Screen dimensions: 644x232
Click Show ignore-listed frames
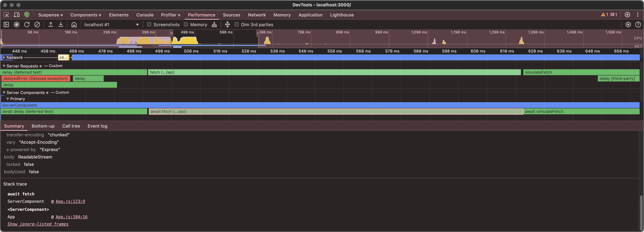point(38,224)
